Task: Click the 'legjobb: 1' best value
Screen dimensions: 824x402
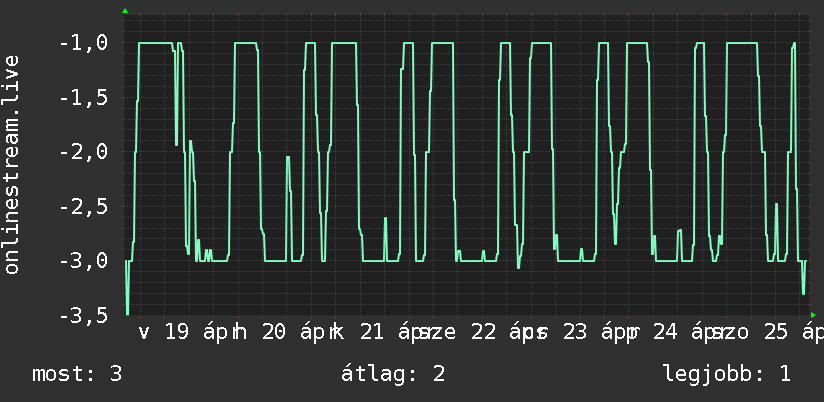Action: 727,374
